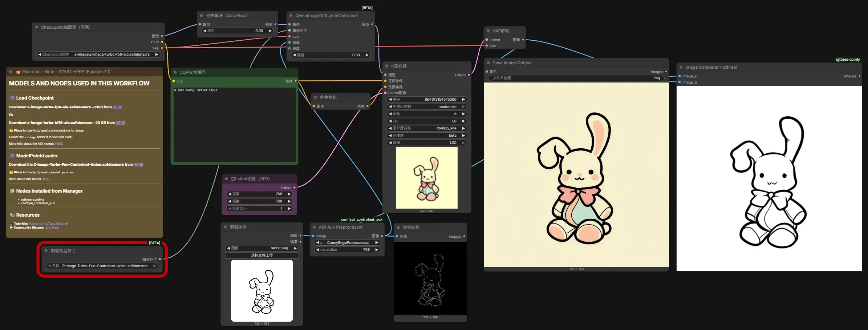Viewport: 868px width, 330px height.
Task: Click the 降噪 1.00 denoise value field
Action: point(427,143)
